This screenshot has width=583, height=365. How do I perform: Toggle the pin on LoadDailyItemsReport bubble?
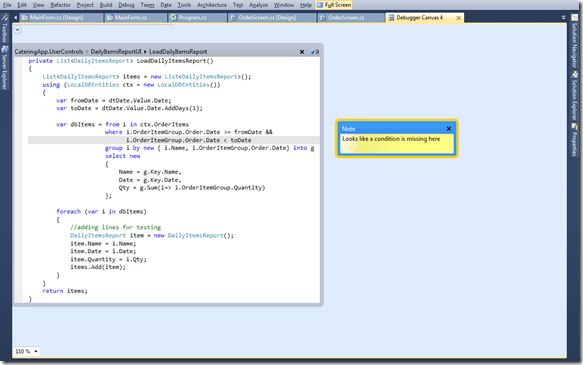(315, 52)
